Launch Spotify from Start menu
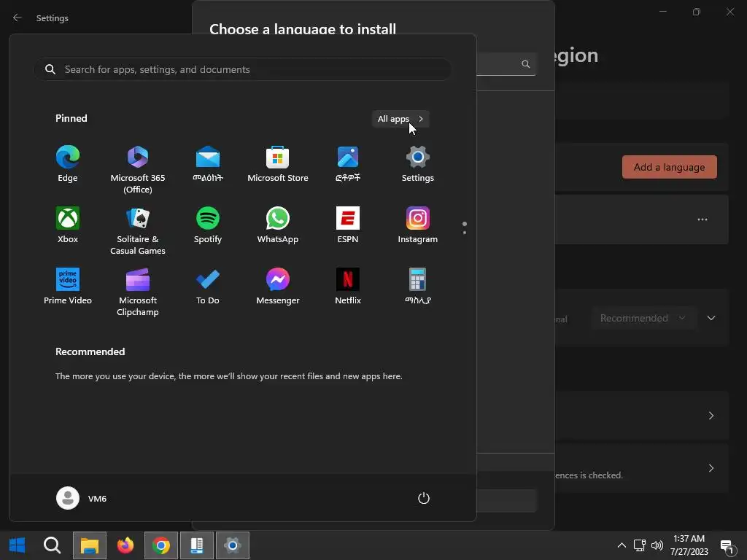 [x=208, y=225]
